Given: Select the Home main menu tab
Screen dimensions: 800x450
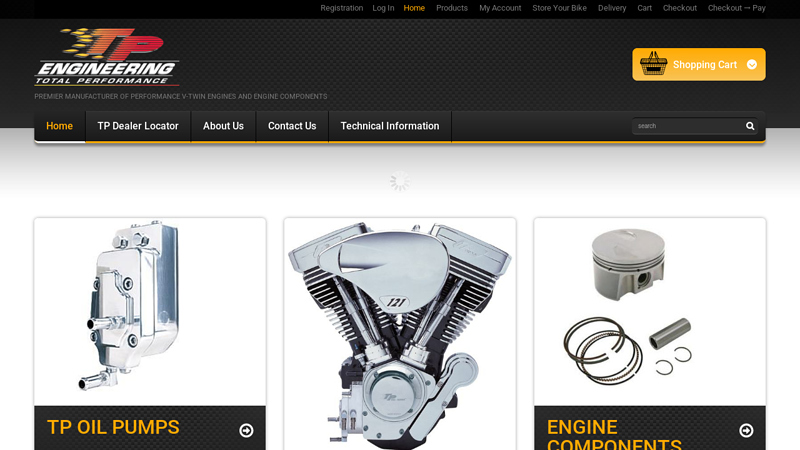Looking at the screenshot, I should click(x=59, y=126).
